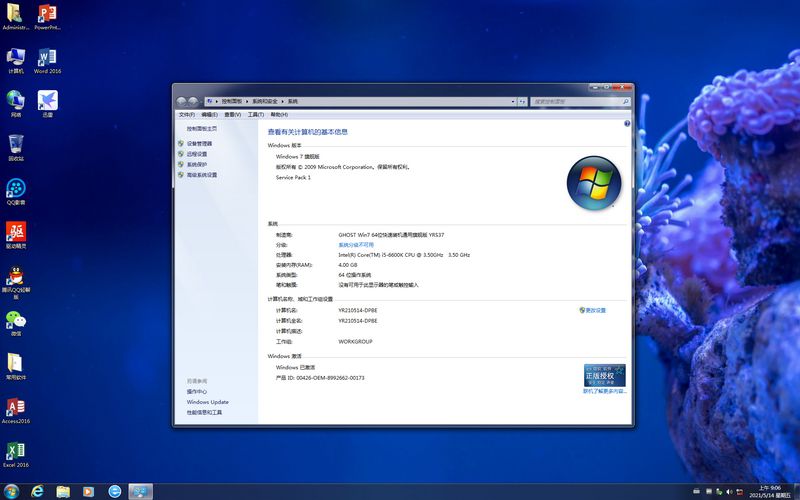
Task: Expand the address bar history dropdown
Action: pyautogui.click(x=513, y=102)
